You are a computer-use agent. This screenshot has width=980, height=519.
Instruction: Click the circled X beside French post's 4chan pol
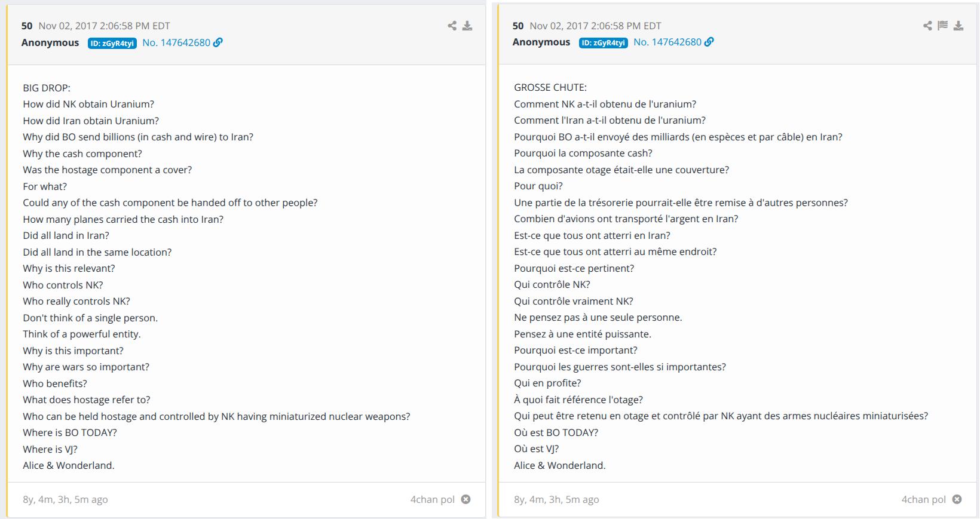[957, 499]
